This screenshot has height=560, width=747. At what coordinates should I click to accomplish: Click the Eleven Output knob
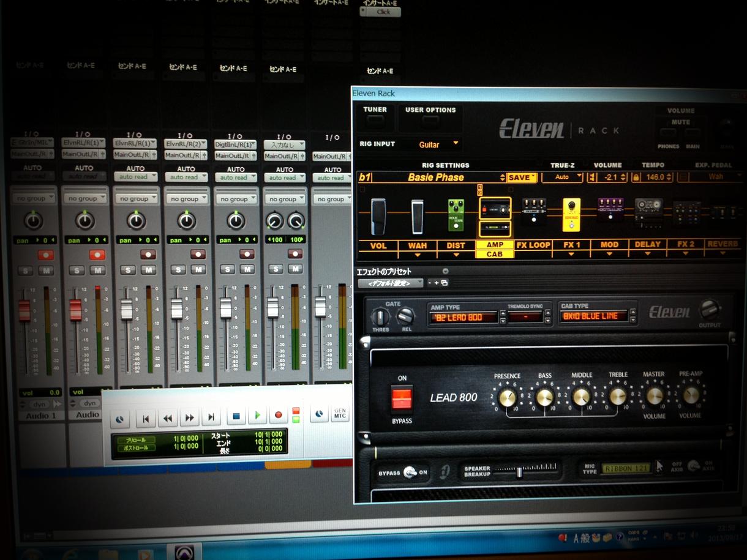(709, 309)
